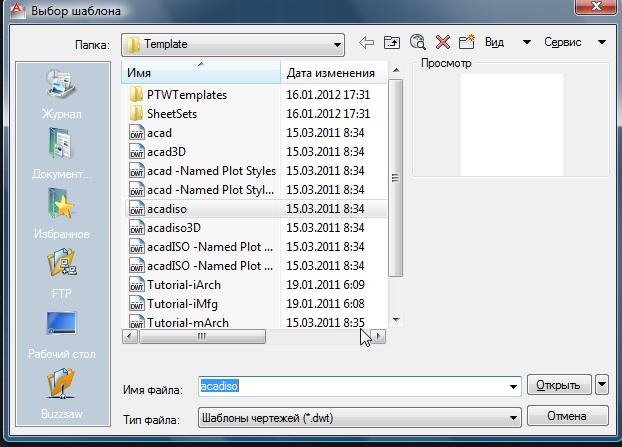Open the Сервис menu
Screen dimensions: 622x447
click(x=562, y=42)
